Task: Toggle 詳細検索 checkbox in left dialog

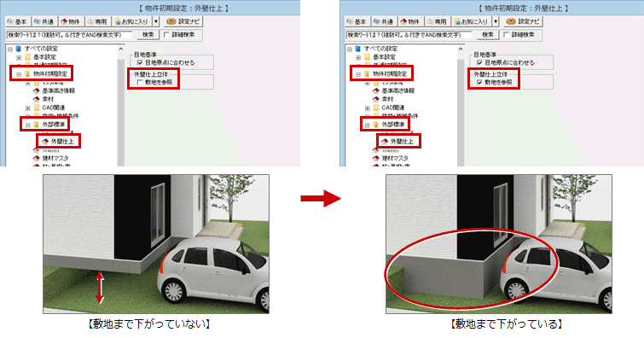Action: (x=166, y=35)
